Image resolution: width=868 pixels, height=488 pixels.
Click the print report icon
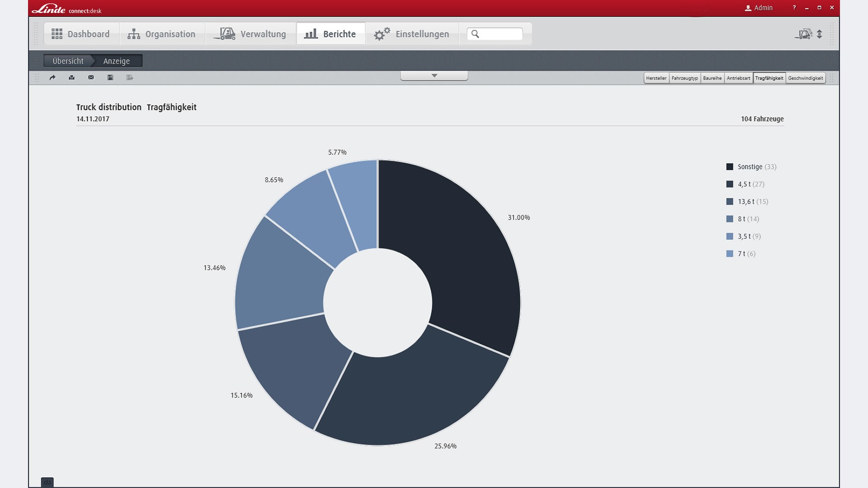71,78
